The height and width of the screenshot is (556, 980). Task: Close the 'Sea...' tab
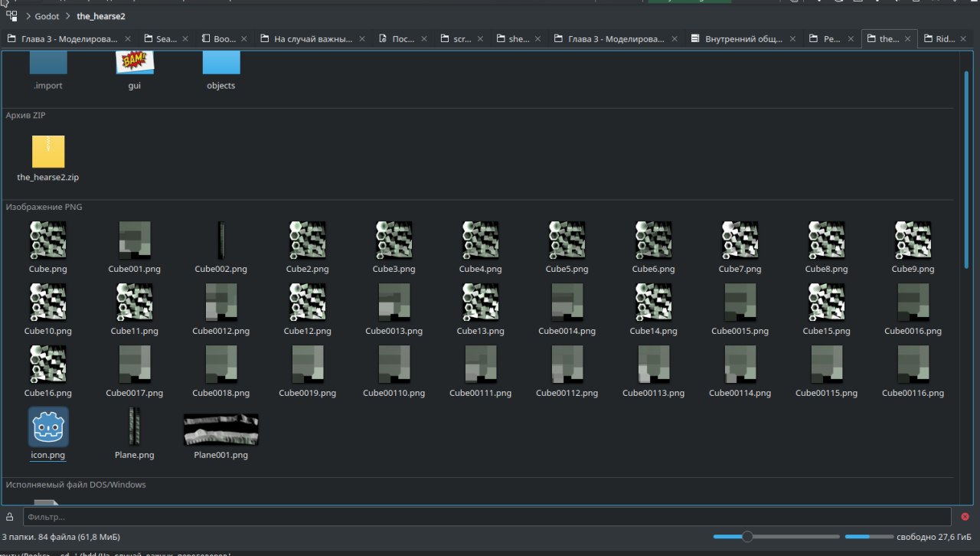click(185, 39)
